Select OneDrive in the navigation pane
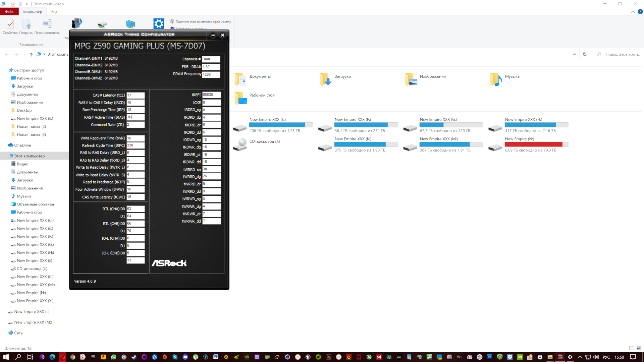 [22, 145]
